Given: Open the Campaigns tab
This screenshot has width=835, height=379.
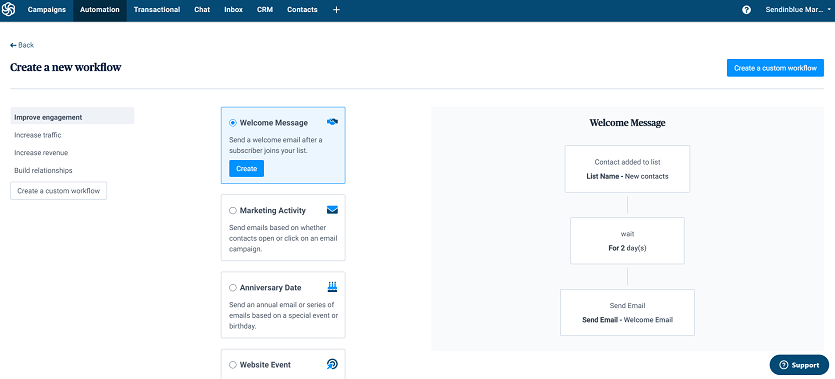Looking at the screenshot, I should point(46,10).
